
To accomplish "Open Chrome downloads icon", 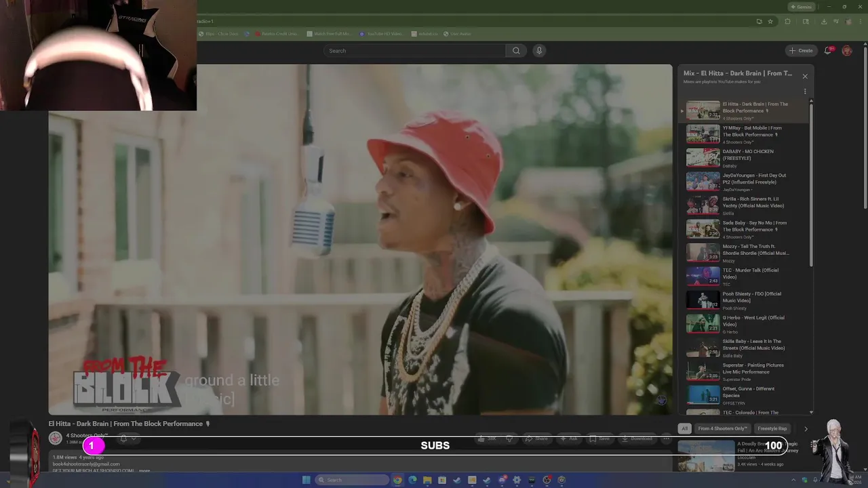I will pos(823,21).
